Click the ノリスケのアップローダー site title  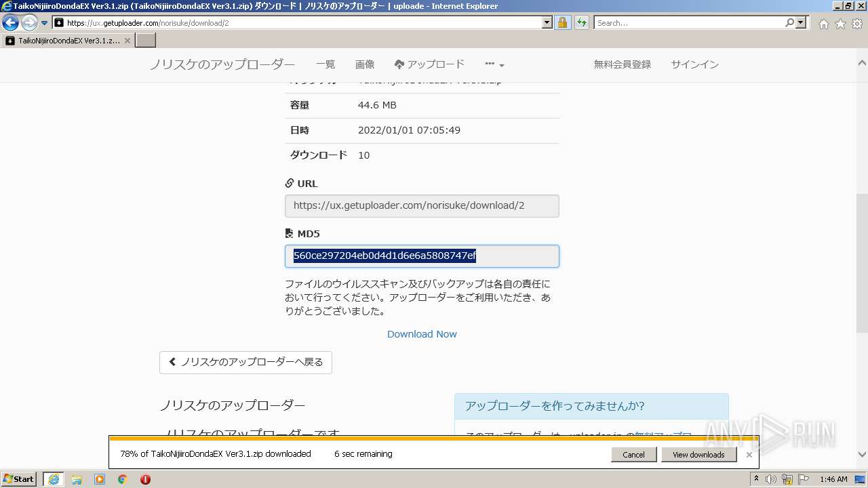(222, 64)
